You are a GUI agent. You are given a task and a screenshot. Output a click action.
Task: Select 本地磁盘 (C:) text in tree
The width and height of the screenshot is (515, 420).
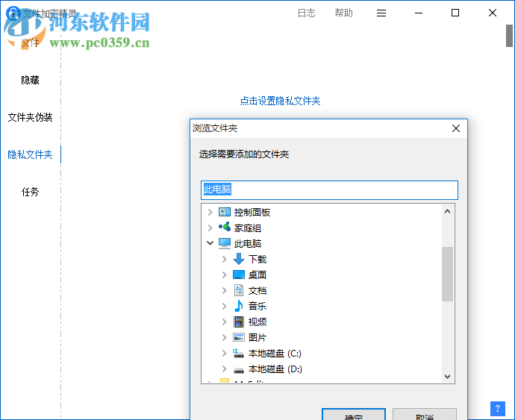click(x=275, y=354)
